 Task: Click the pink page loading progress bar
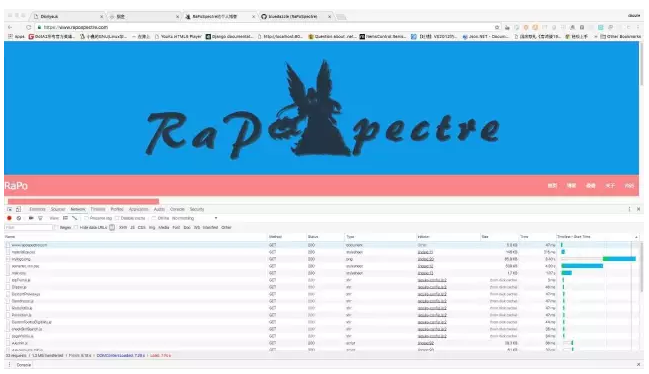click(83, 201)
